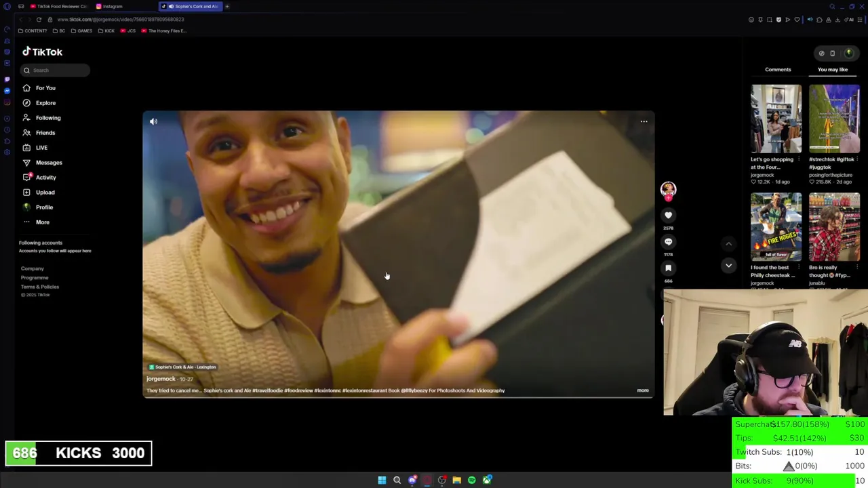868x488 pixels.
Task: Like the video with heart icon
Action: pyautogui.click(x=668, y=216)
